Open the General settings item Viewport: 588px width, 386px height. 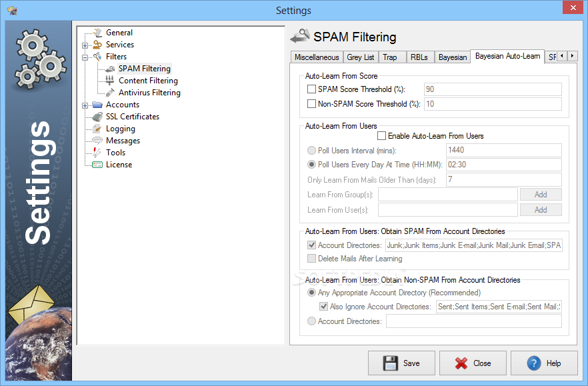[119, 33]
